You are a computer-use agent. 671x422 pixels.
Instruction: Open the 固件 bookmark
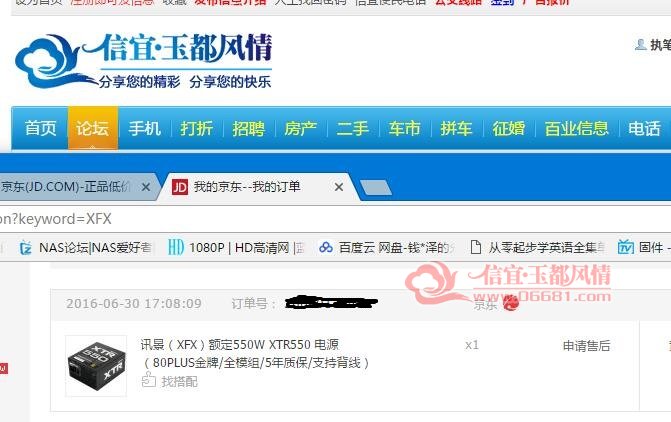pos(642,247)
